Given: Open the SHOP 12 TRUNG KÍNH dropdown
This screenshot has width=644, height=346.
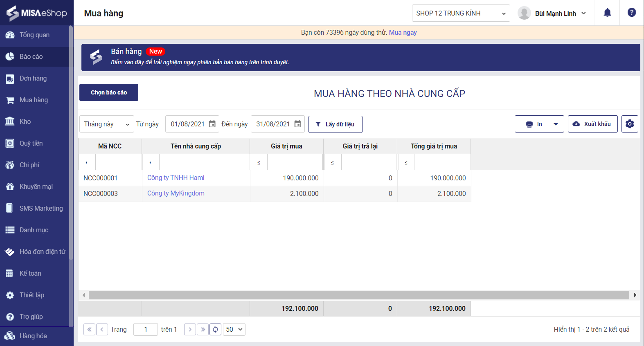Looking at the screenshot, I should 461,13.
